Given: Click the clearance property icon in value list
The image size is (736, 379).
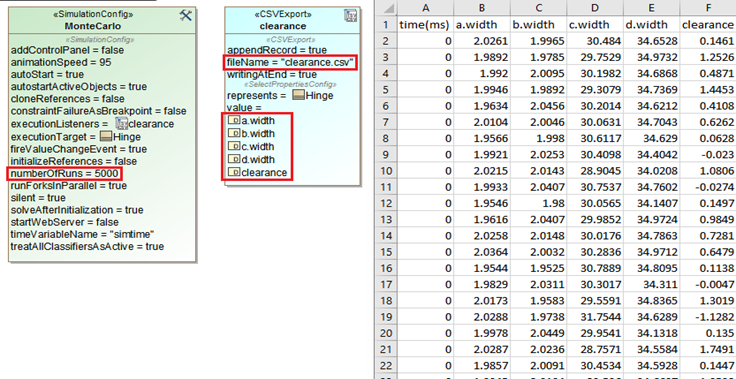Looking at the screenshot, I should coord(233,172).
